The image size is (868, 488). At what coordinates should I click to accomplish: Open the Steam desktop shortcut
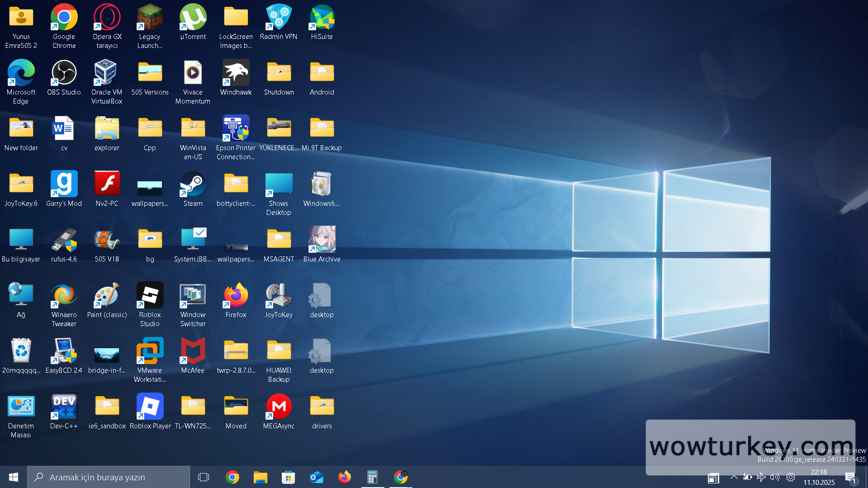pos(193,185)
